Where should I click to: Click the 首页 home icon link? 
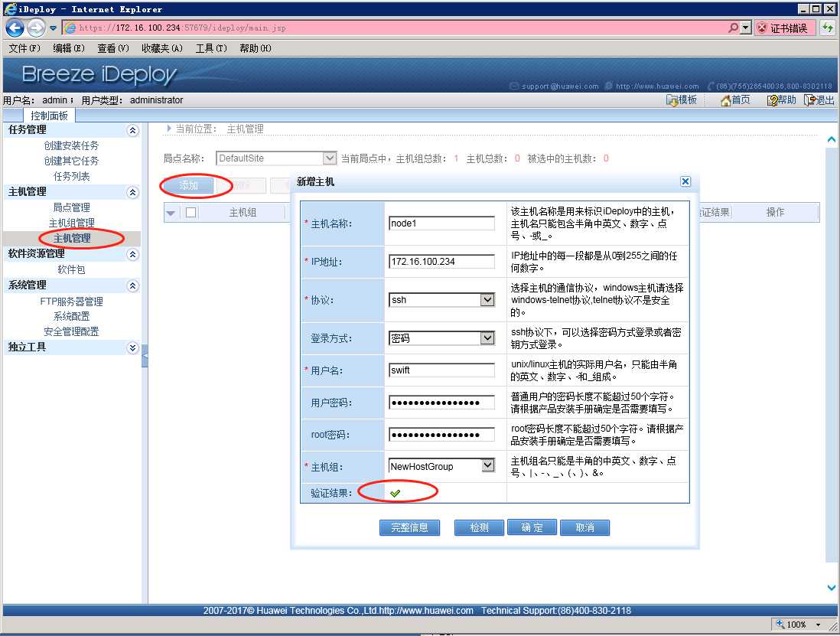point(735,100)
